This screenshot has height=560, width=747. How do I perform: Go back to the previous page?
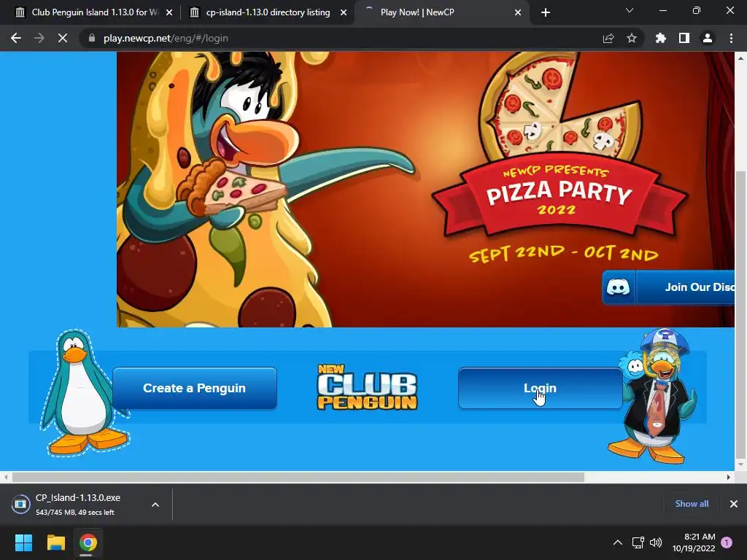click(16, 38)
